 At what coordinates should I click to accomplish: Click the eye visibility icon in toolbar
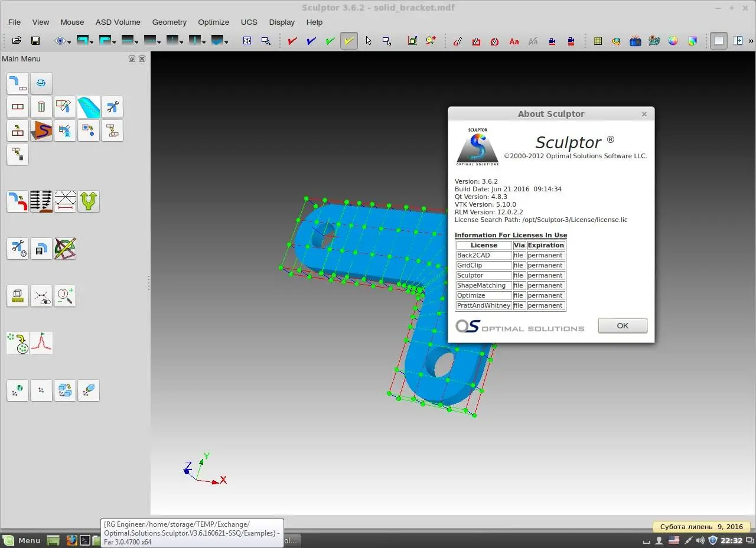pos(60,41)
